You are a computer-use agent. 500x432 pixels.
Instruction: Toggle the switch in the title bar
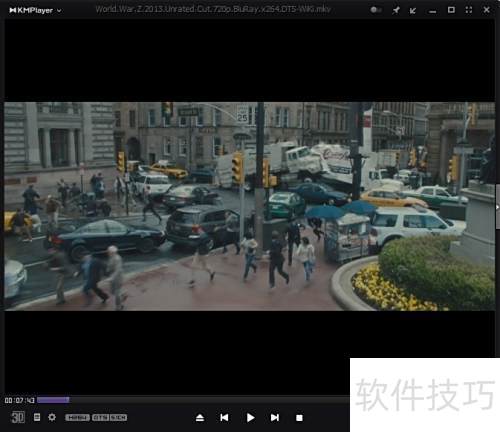click(x=376, y=10)
